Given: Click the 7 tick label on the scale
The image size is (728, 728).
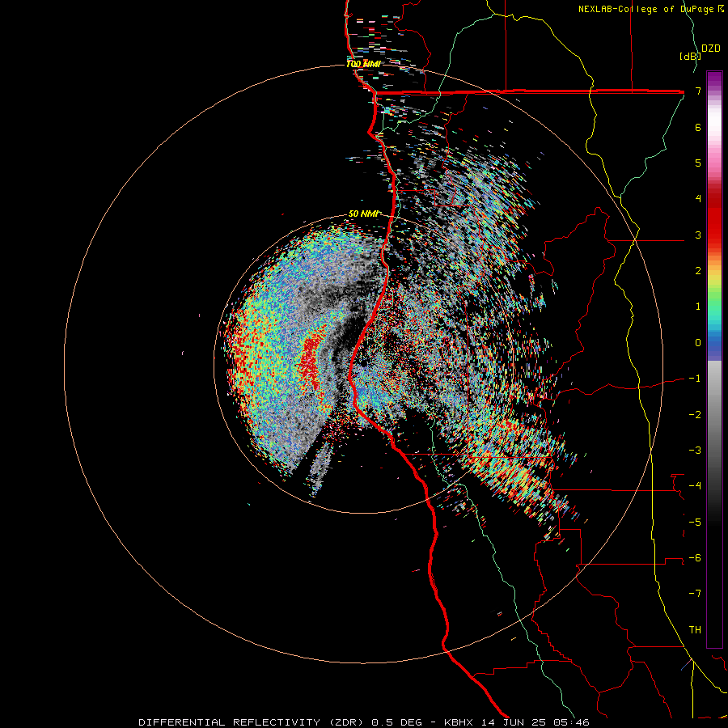Looking at the screenshot, I should coord(698,91).
